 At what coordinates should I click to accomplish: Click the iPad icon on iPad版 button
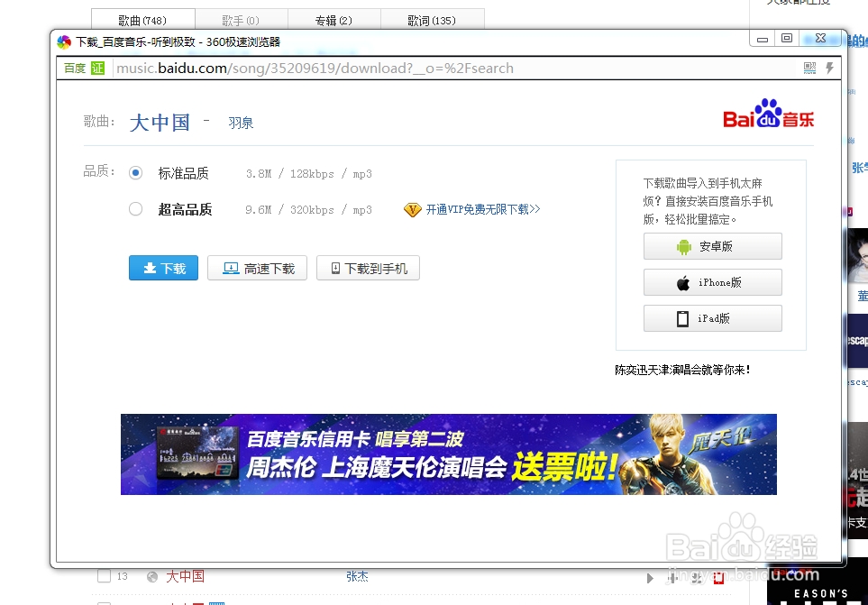point(683,318)
